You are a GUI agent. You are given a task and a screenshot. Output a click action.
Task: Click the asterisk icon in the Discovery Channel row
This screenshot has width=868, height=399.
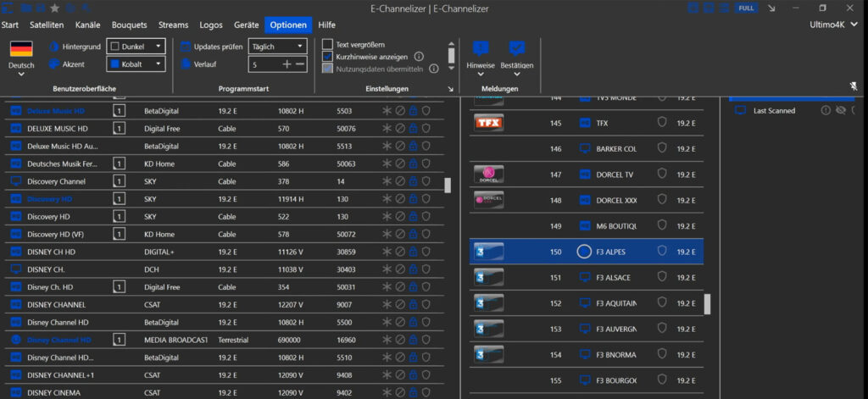387,181
